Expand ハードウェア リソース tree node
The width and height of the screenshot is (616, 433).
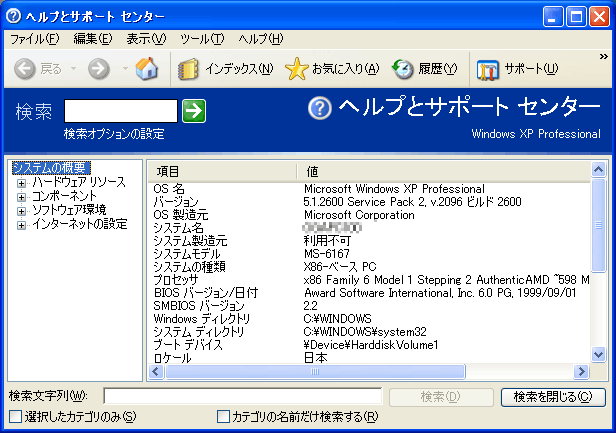[x=22, y=183]
